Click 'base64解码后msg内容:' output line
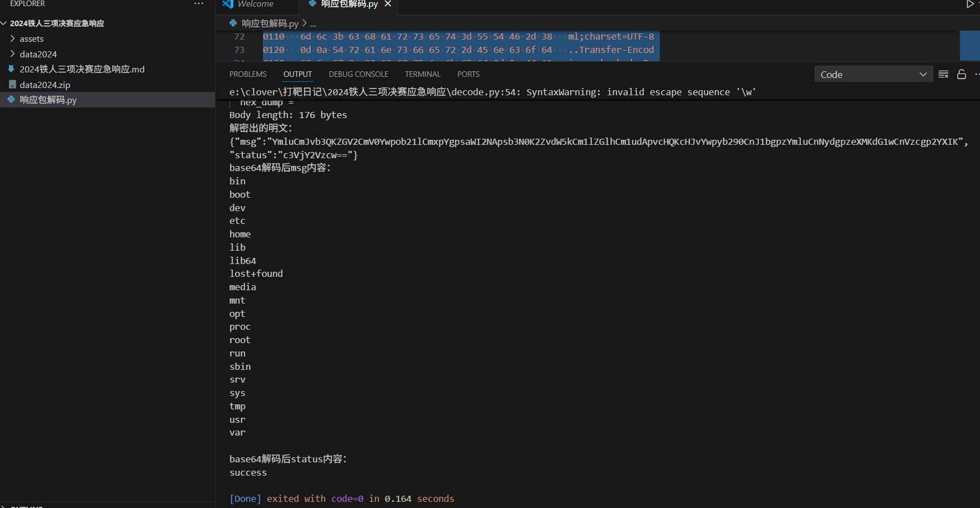This screenshot has width=980, height=508. pyautogui.click(x=280, y=168)
